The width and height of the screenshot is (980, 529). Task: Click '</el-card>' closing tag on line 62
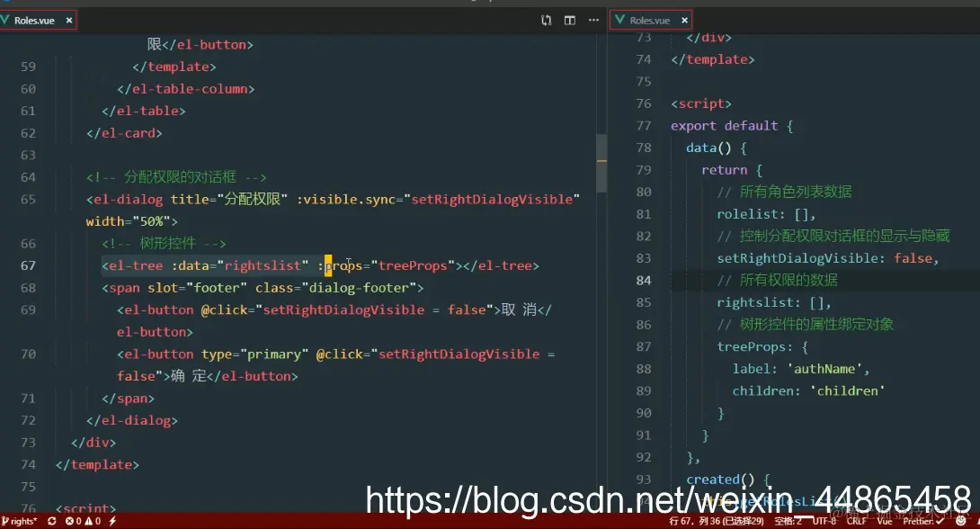pyautogui.click(x=124, y=133)
